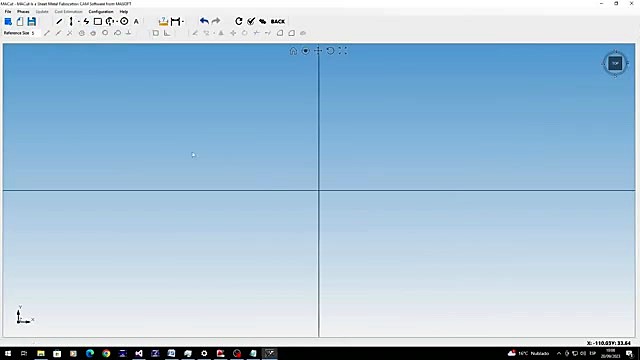
Task: Open the Help menu
Action: pyautogui.click(x=124, y=11)
